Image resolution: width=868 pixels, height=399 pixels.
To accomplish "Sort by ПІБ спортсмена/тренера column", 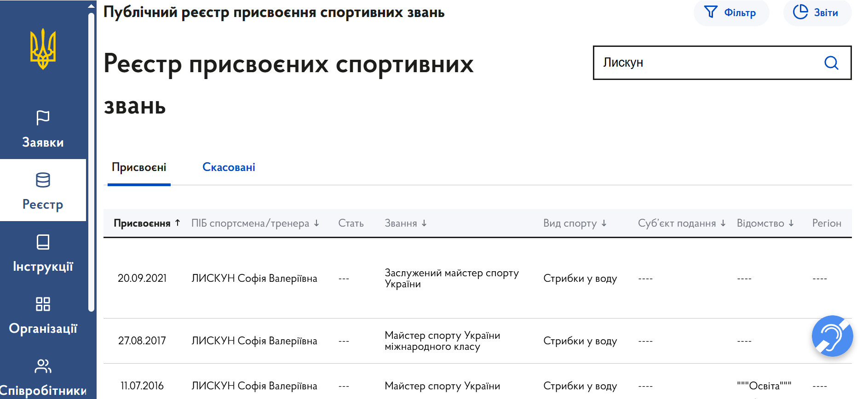I will 255,223.
